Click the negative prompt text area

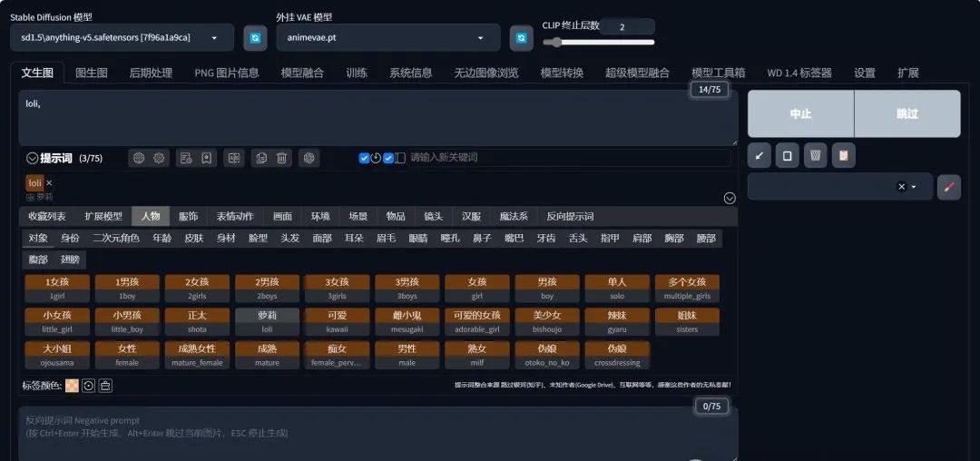378,435
